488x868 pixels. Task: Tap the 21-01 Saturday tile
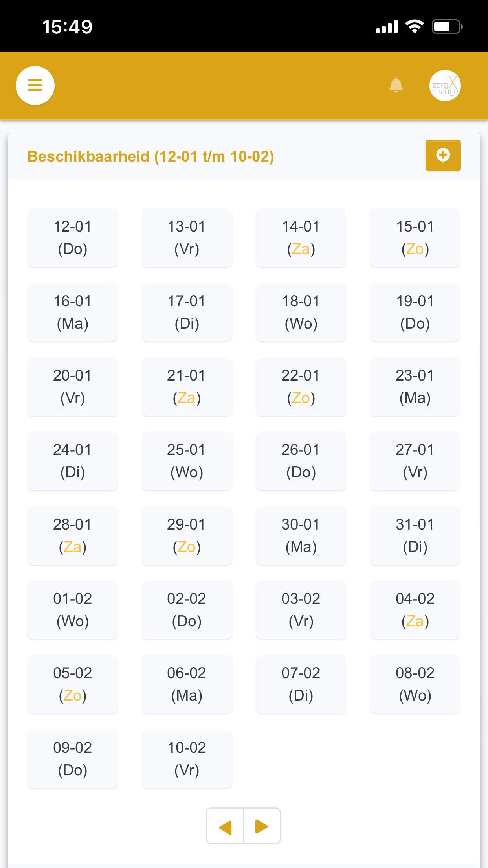point(187,386)
